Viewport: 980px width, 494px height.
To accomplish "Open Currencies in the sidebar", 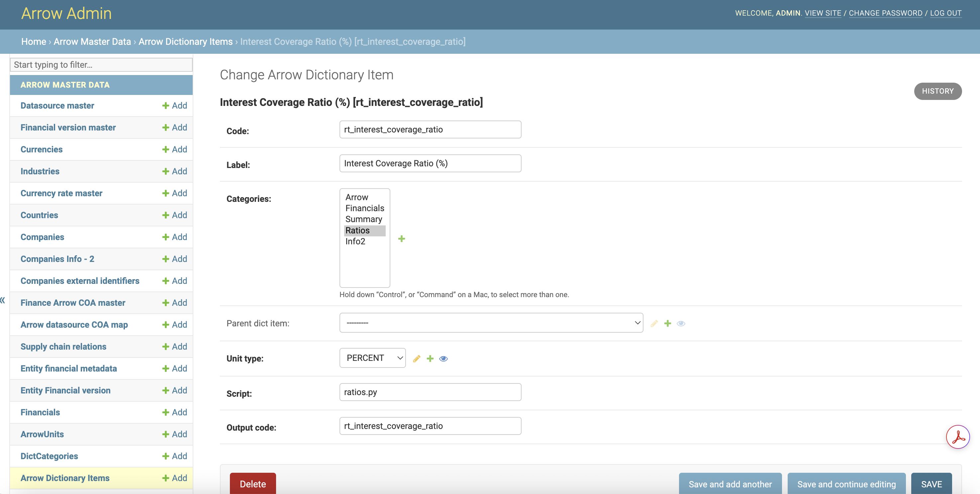I will click(x=42, y=149).
